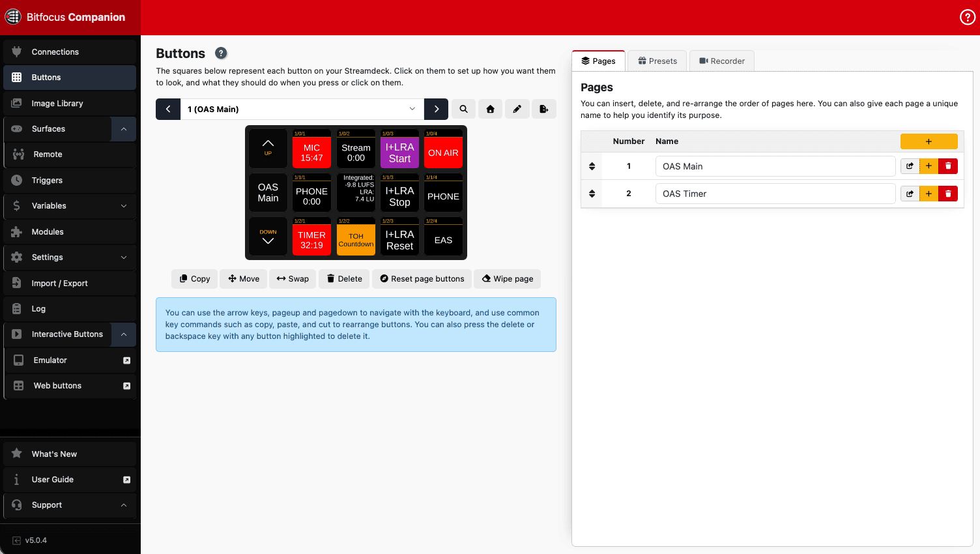Delete the OAS Timer page
This screenshot has width=980, height=554.
tap(948, 194)
